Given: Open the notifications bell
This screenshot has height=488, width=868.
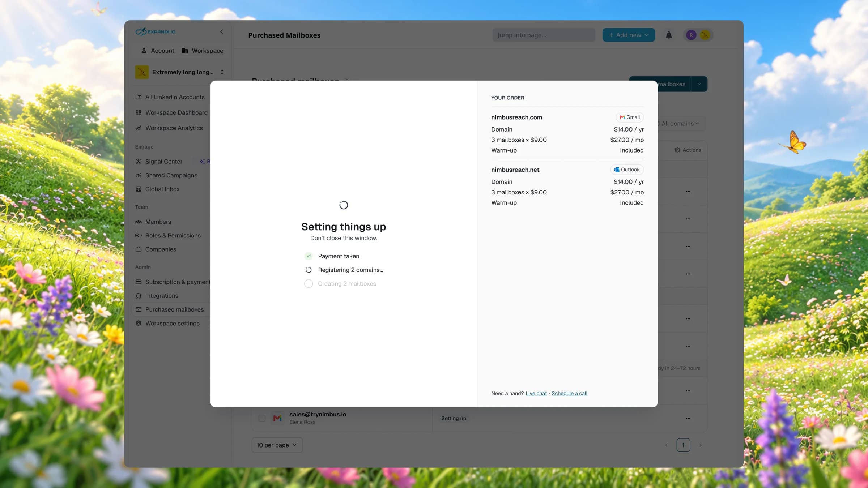Looking at the screenshot, I should [x=669, y=35].
